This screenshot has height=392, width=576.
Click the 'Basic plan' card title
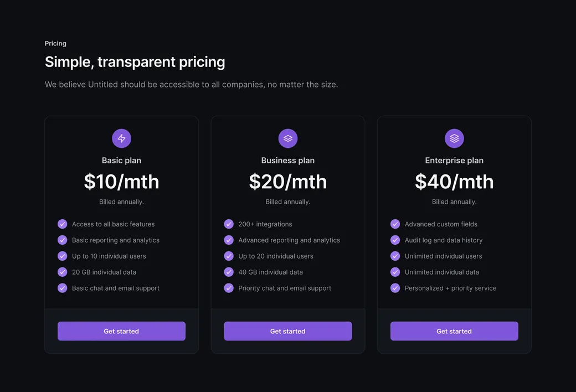click(121, 160)
